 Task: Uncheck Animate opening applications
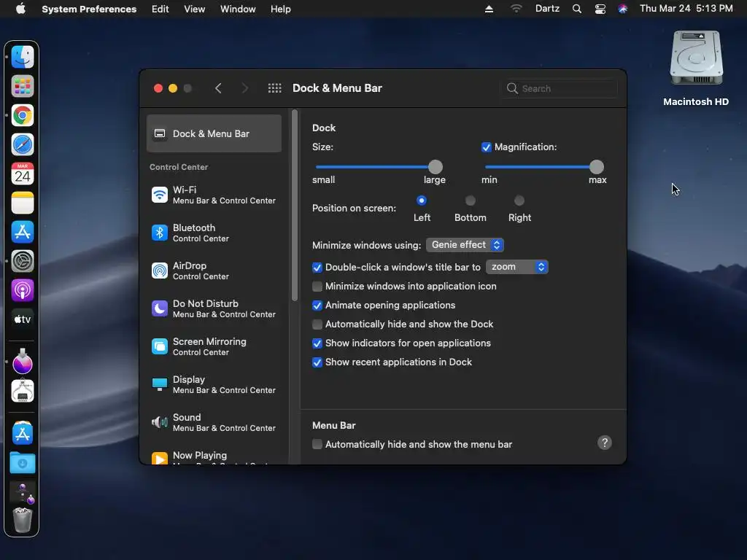pyautogui.click(x=317, y=306)
